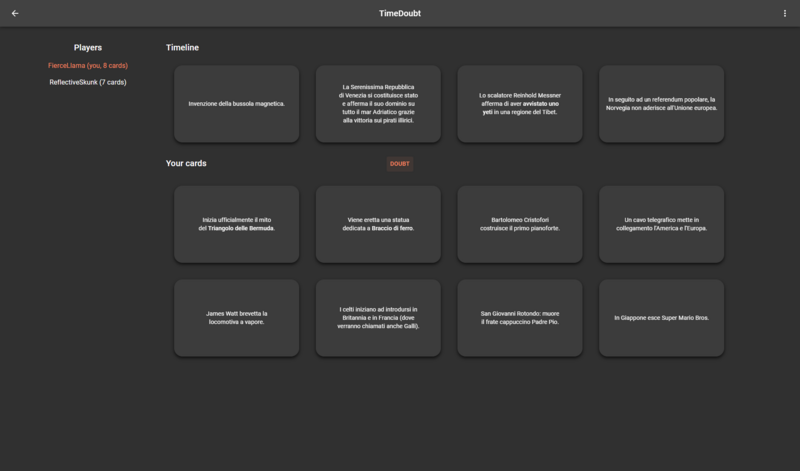Click the Your cards section heading

[186, 163]
